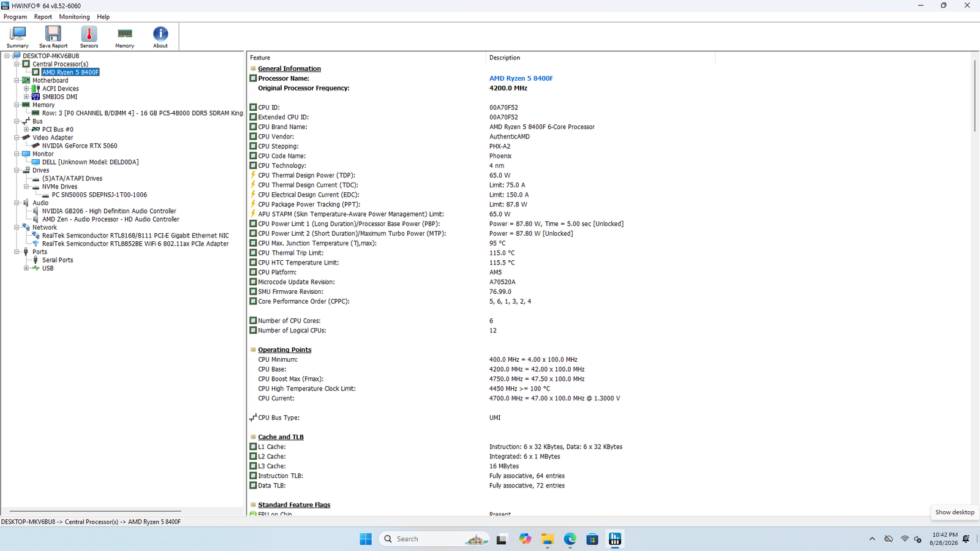The image size is (980, 551).
Task: Open the clock showing 10:42 PM
Action: pos(944,539)
